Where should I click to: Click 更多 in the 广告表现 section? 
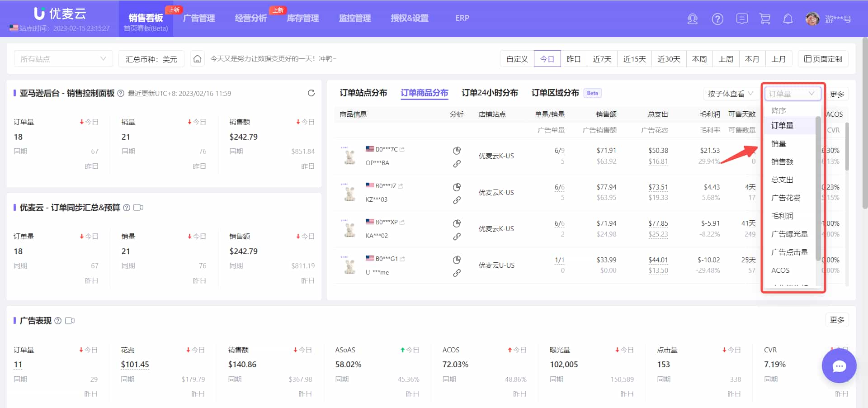tap(837, 320)
